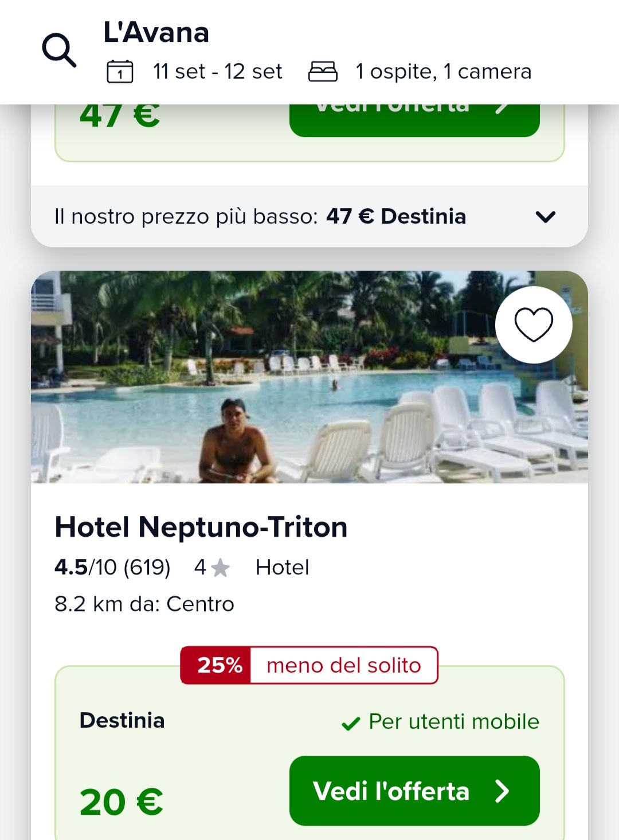This screenshot has height=840, width=619.
Task: Click arrow inside the 20 € Vedi l'offerta button
Action: pyautogui.click(x=502, y=791)
